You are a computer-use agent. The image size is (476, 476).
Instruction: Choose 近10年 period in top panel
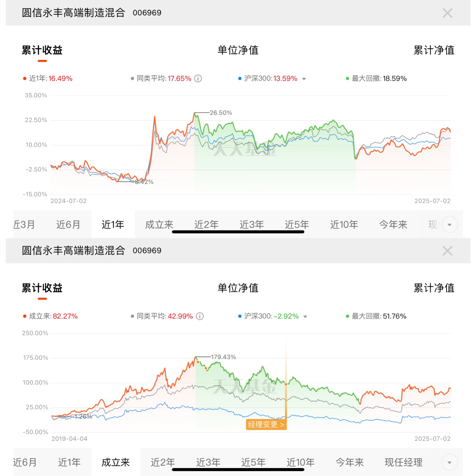tap(344, 225)
